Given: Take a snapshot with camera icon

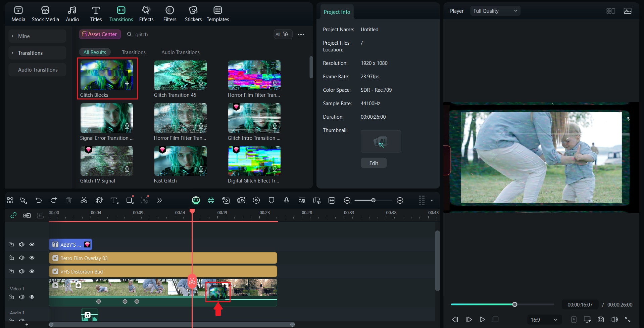Looking at the screenshot, I should pos(601,319).
